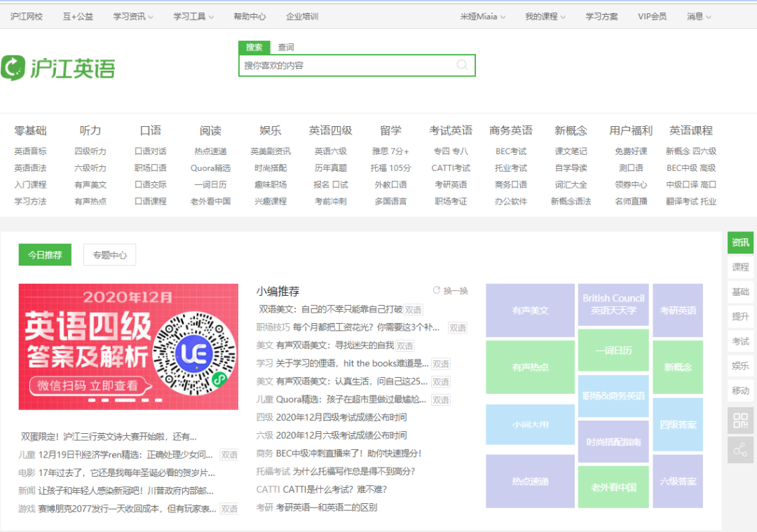The image size is (757, 532).
Task: Focus the 搜你喜欢的内容 search field
Action: click(x=357, y=65)
